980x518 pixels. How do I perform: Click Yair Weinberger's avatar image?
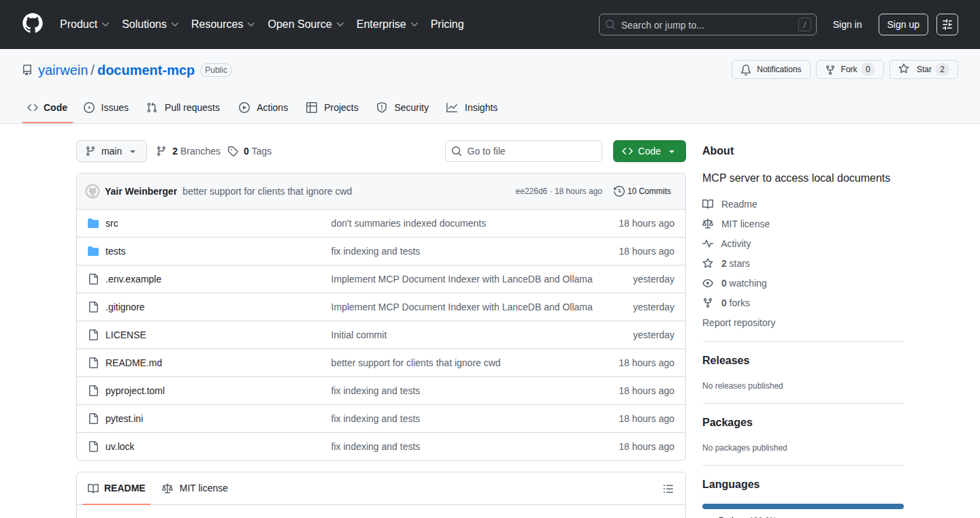(x=93, y=191)
